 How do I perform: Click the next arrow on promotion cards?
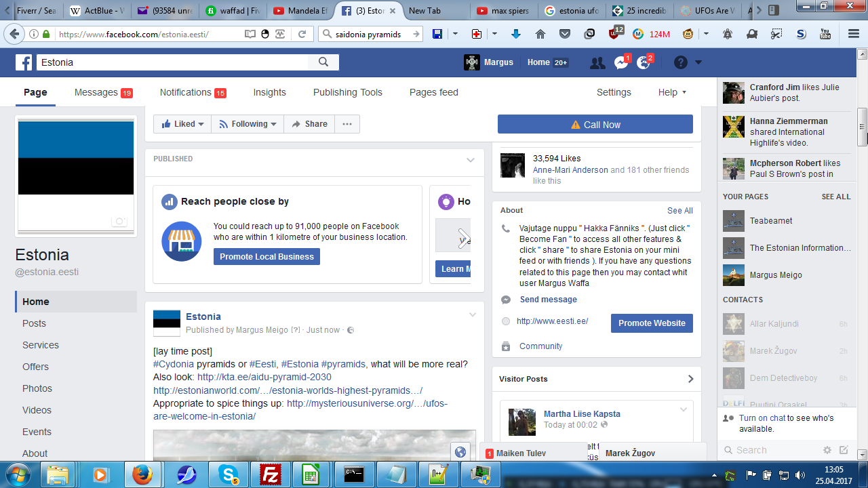pos(464,239)
